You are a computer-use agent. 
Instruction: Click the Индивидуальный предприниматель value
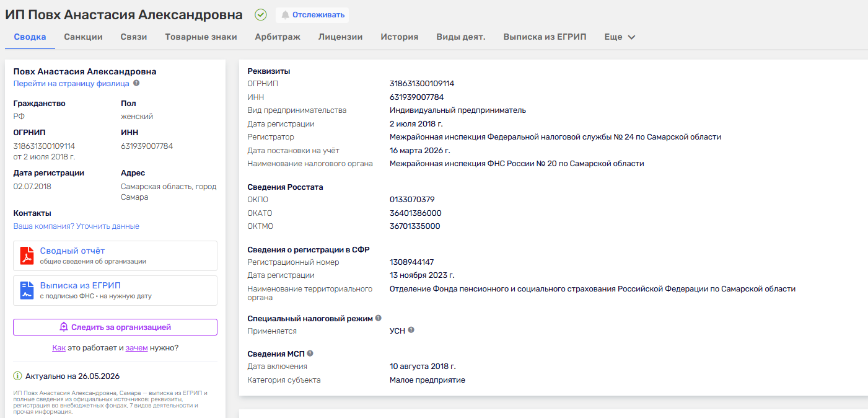(x=458, y=110)
